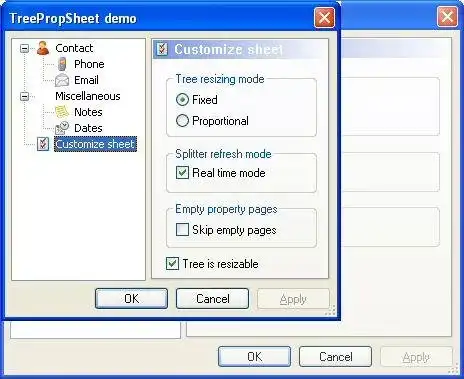This screenshot has width=464, height=379.
Task: Click the Email envelope icon in tree
Action: pyautogui.click(x=62, y=80)
